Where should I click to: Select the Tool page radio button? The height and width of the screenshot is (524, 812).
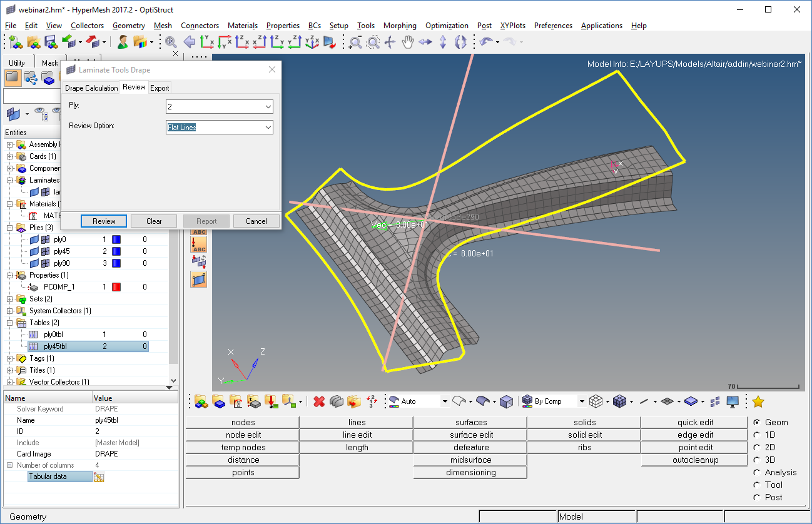point(757,485)
